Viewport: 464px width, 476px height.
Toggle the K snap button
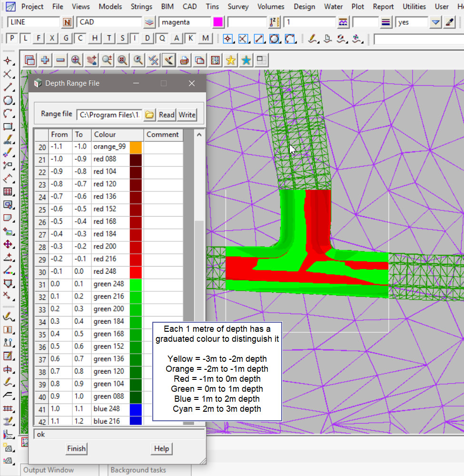pos(191,39)
